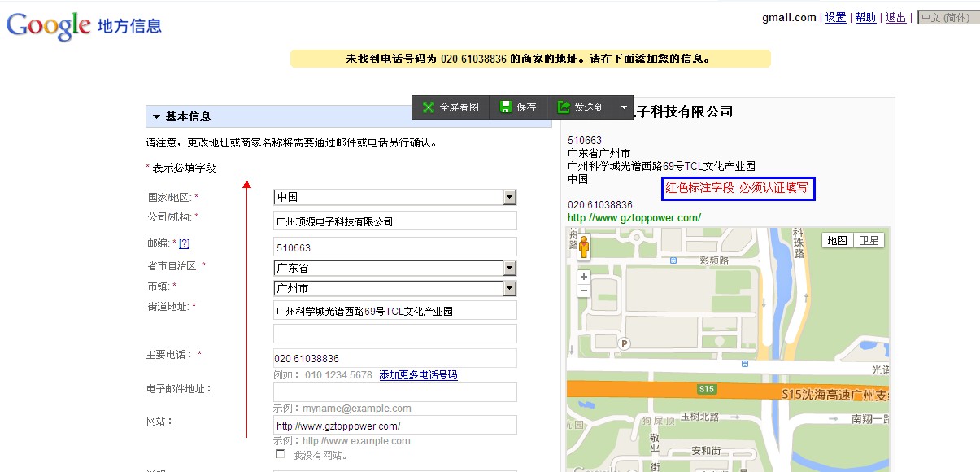The image size is (980, 472).
Task: Open the 设置 settings link
Action: click(836, 17)
